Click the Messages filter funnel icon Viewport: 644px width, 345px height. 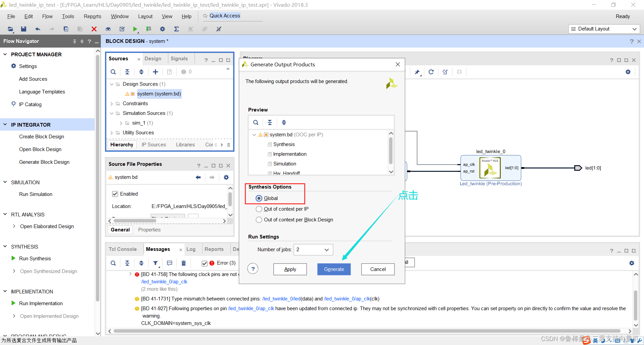[x=155, y=263]
